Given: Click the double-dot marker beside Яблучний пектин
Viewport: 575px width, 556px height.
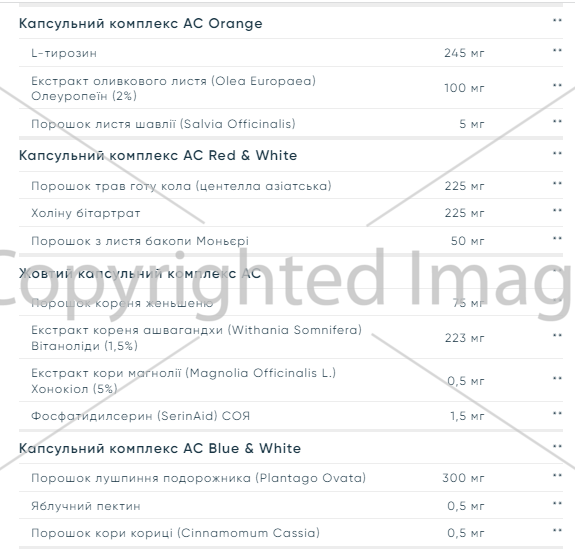Looking at the screenshot, I should coord(557,503).
